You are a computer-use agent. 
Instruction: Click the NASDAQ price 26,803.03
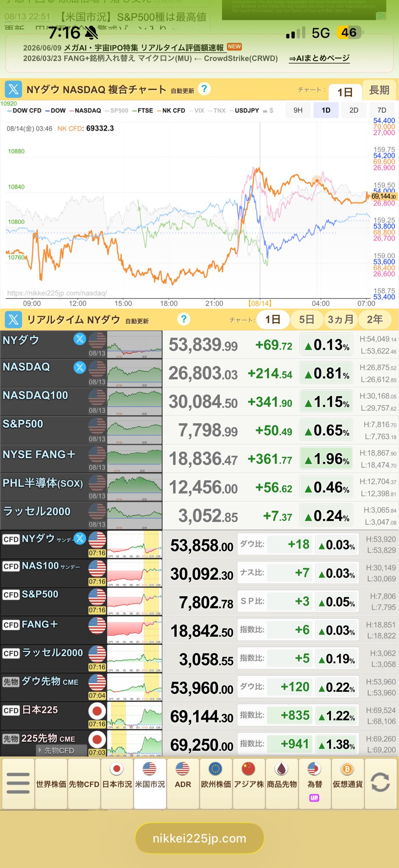(x=203, y=373)
